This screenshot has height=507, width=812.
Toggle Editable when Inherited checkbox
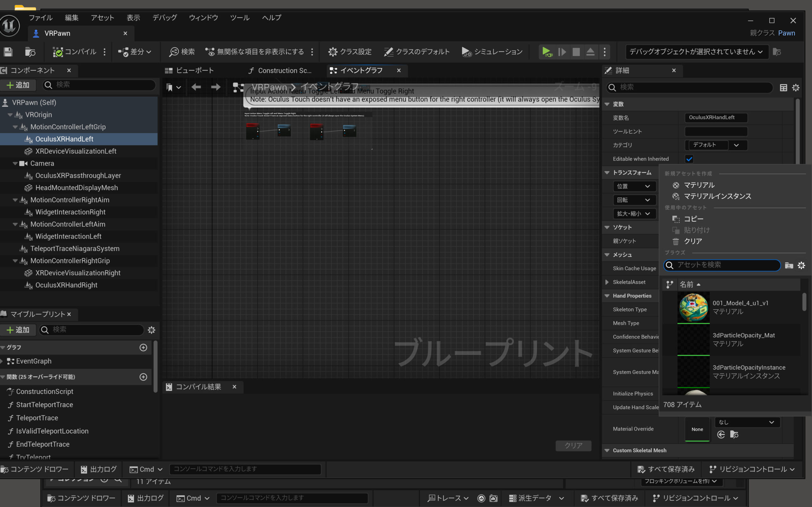(x=689, y=159)
